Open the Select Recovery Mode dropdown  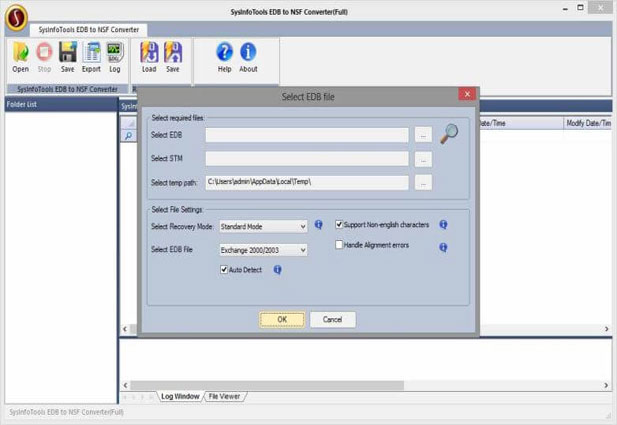tap(263, 226)
